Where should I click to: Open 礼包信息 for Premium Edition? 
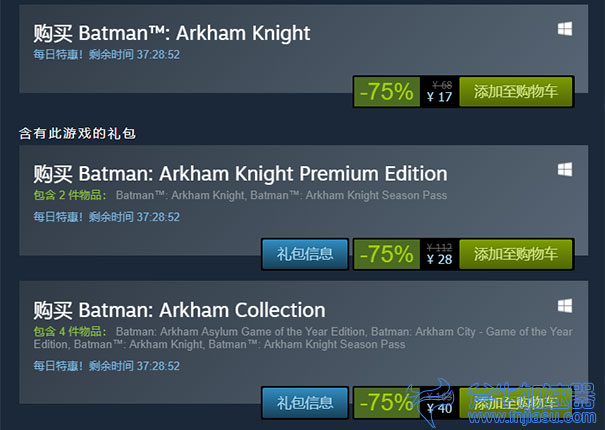coord(305,253)
